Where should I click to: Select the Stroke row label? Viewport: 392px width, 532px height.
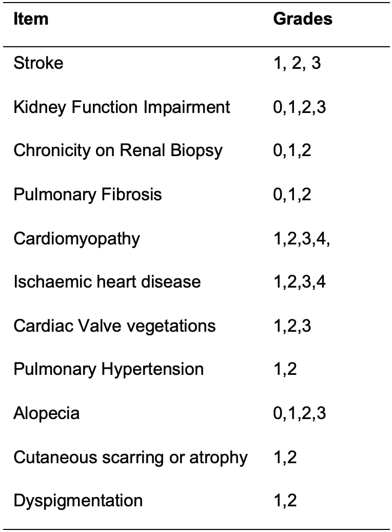click(38, 63)
